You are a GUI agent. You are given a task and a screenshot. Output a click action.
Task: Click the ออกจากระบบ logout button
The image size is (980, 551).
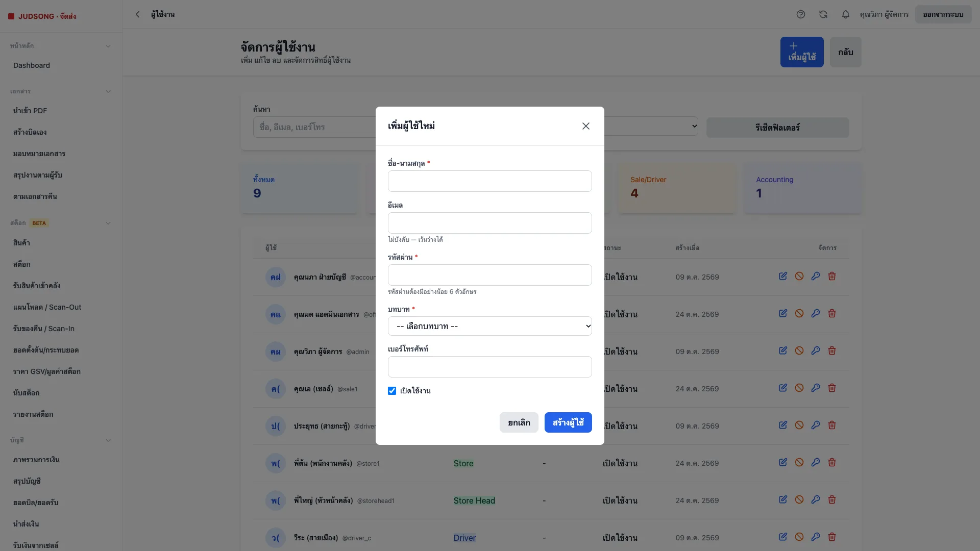click(x=943, y=14)
